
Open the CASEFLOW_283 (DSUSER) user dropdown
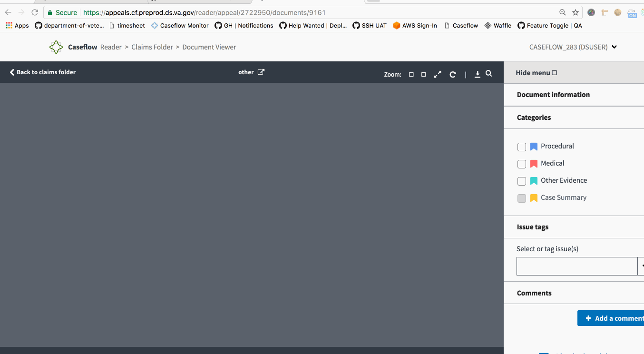(x=573, y=47)
